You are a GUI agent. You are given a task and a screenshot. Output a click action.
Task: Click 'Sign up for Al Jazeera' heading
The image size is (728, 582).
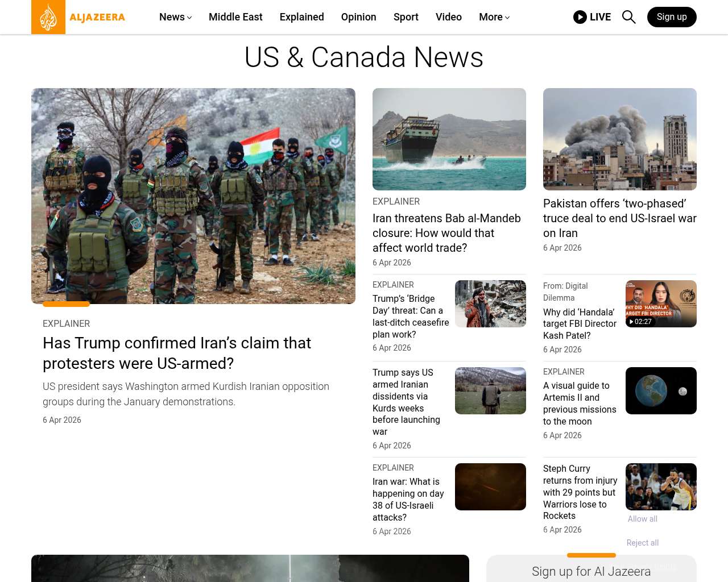pyautogui.click(x=591, y=572)
